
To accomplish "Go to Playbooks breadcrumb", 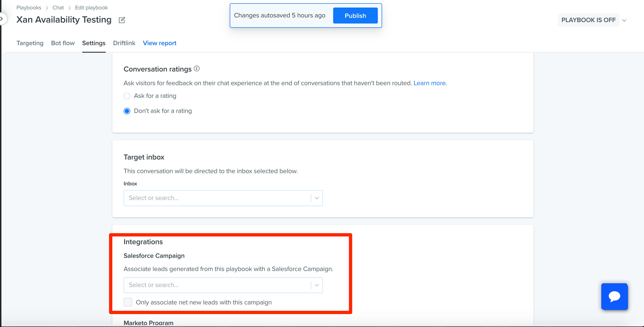I will click(29, 8).
